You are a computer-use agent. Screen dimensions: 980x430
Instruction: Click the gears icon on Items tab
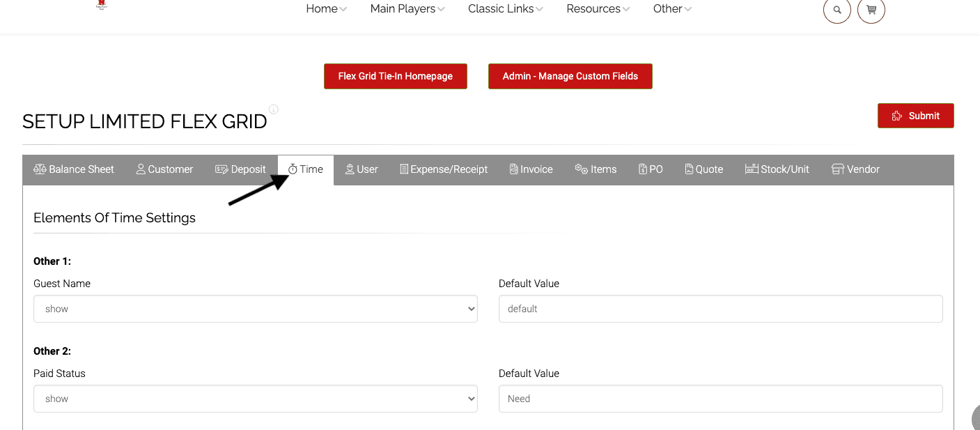(x=582, y=169)
